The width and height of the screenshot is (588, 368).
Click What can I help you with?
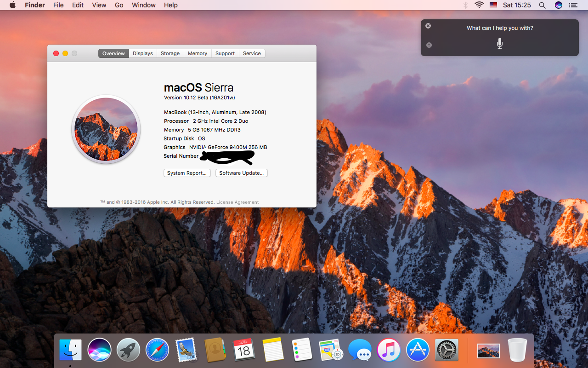tap(500, 28)
